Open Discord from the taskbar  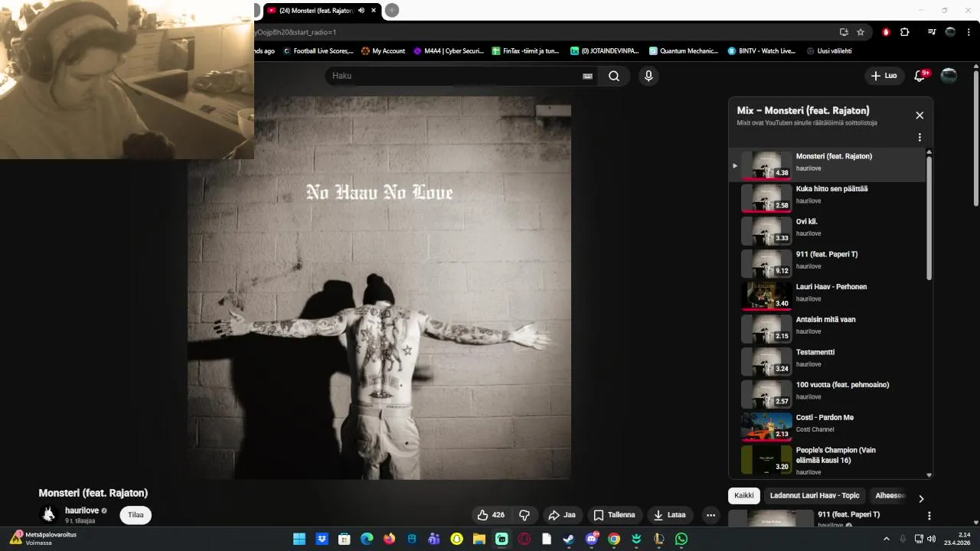coord(591,539)
